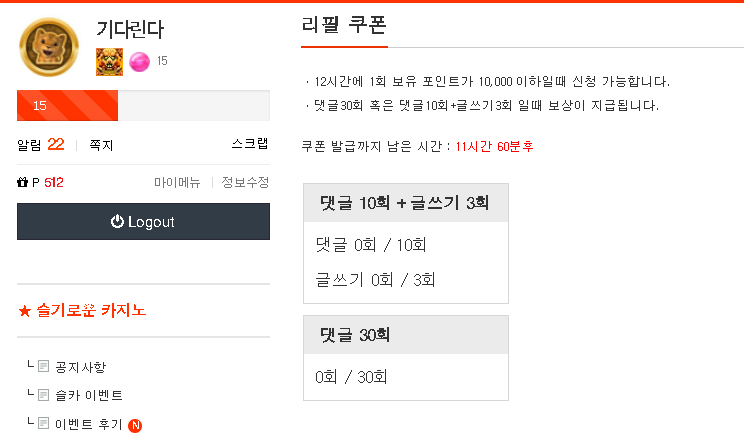Click the gift point icon
This screenshot has height=437, width=744.
23,183
